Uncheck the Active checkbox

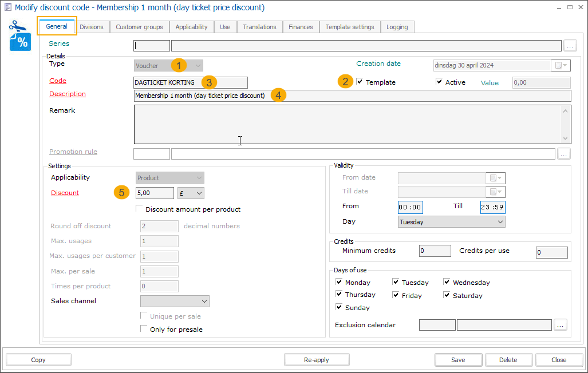click(x=439, y=82)
